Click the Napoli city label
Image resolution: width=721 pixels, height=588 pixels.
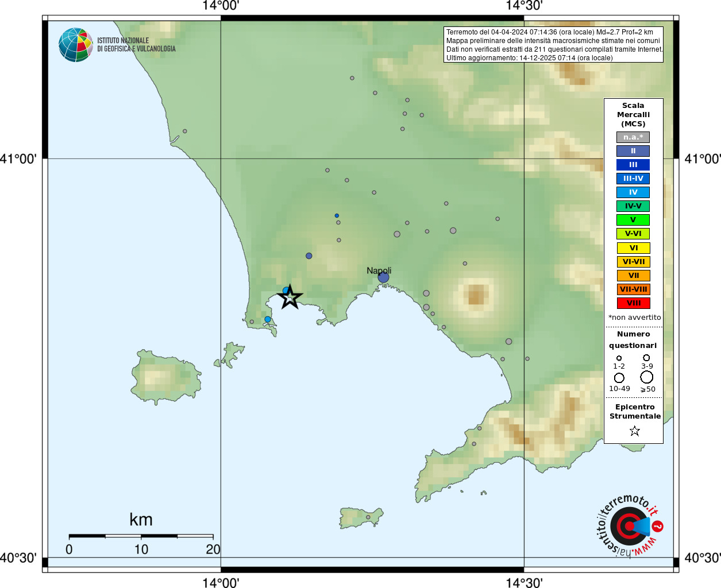tap(379, 270)
